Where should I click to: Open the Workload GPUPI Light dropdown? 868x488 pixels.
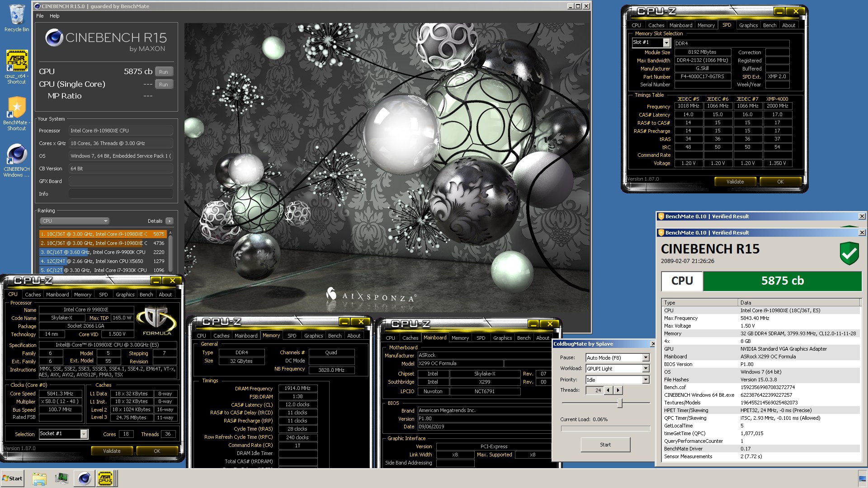pos(646,369)
